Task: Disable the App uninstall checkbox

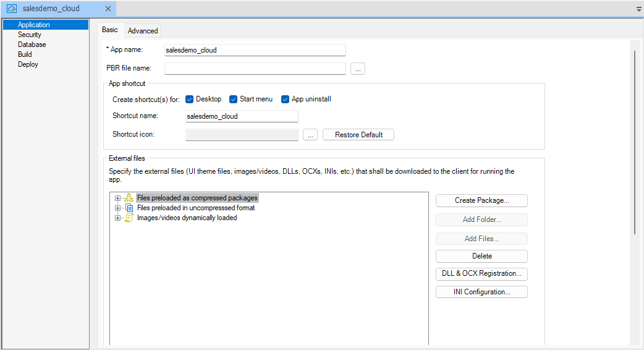Action: 286,100
